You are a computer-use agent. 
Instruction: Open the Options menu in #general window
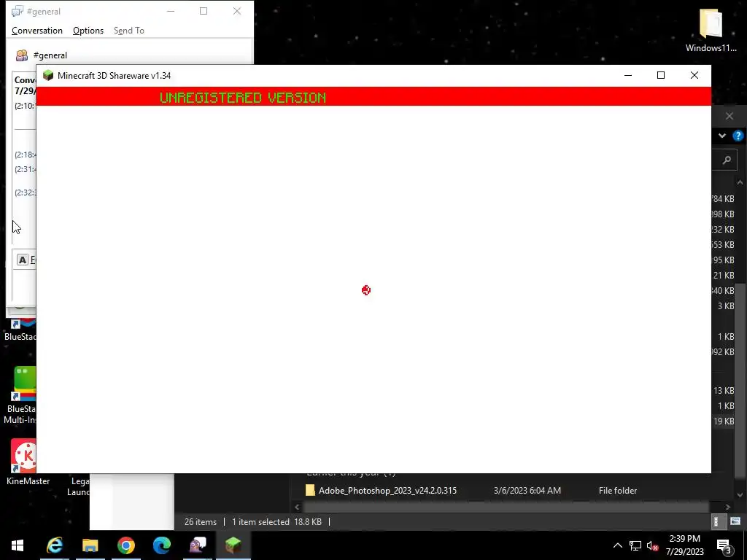coord(88,31)
